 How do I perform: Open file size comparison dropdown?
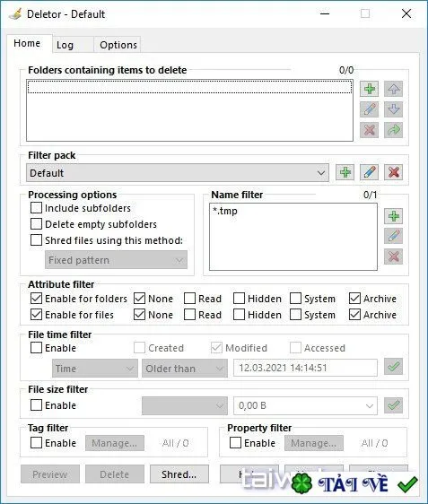click(185, 405)
